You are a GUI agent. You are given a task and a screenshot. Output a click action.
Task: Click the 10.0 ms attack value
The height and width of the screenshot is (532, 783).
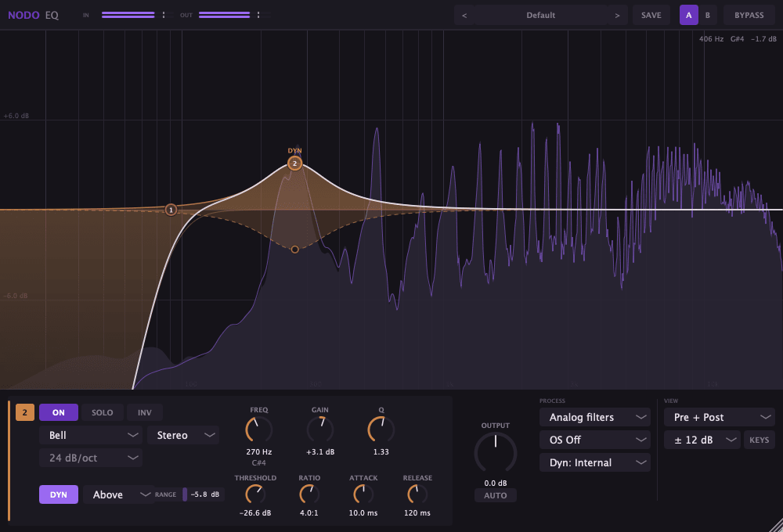pyautogui.click(x=363, y=513)
